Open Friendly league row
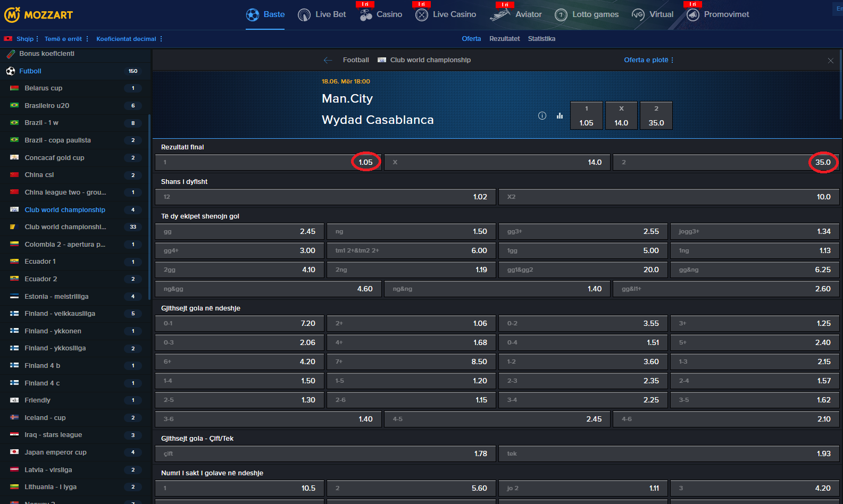 76,400
